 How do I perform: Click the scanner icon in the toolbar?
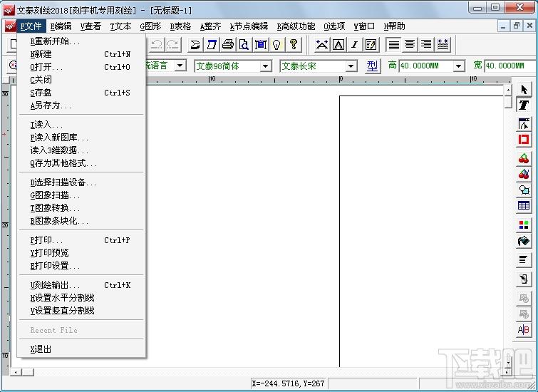[x=195, y=45]
